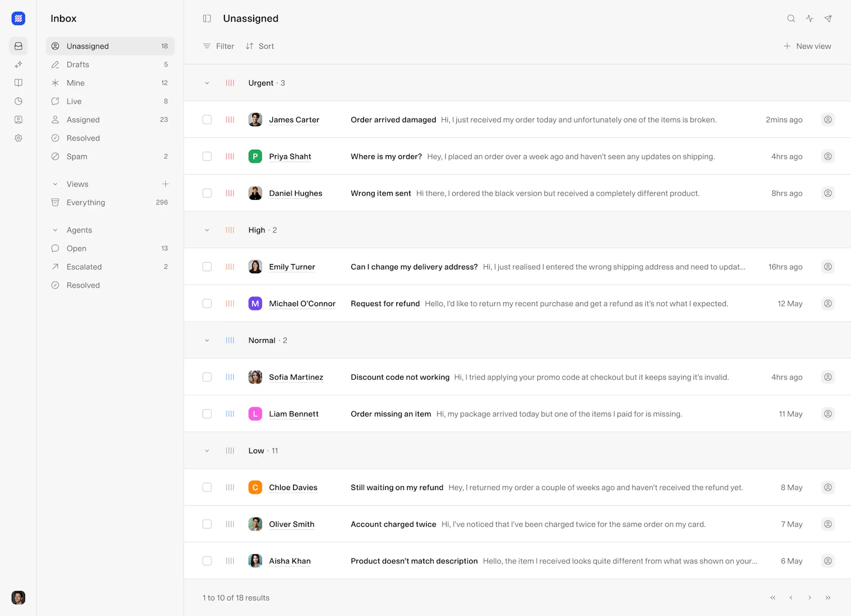This screenshot has width=851, height=616.
Task: Tick the checkbox for James Carter
Action: 207,120
